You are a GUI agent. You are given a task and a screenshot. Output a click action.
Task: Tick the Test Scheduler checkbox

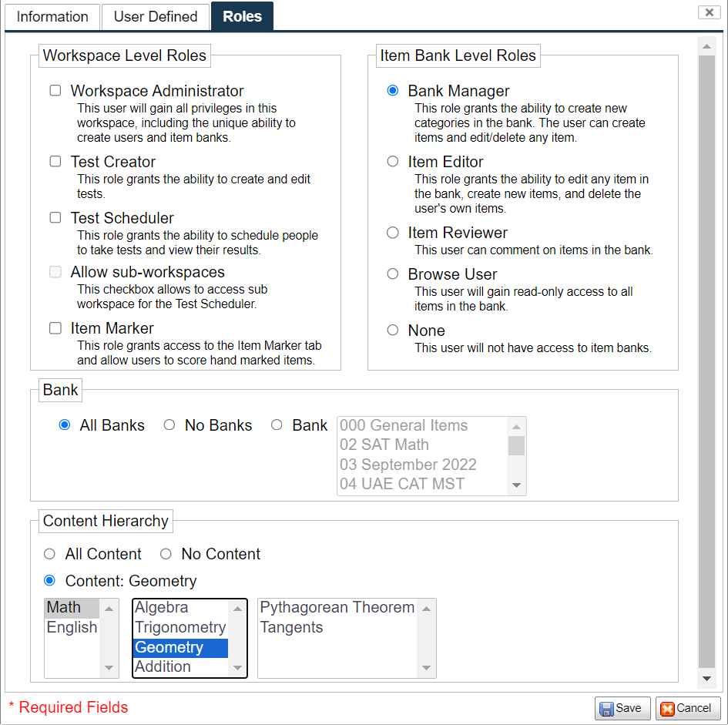55,217
